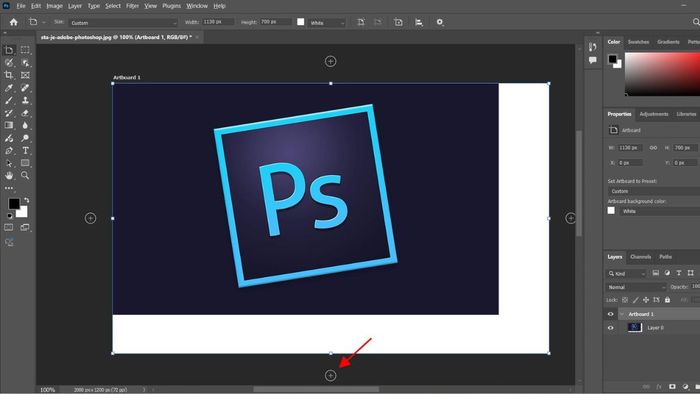This screenshot has width=700, height=394.
Task: Click the add new artboard icon in options bar
Action: (x=398, y=22)
